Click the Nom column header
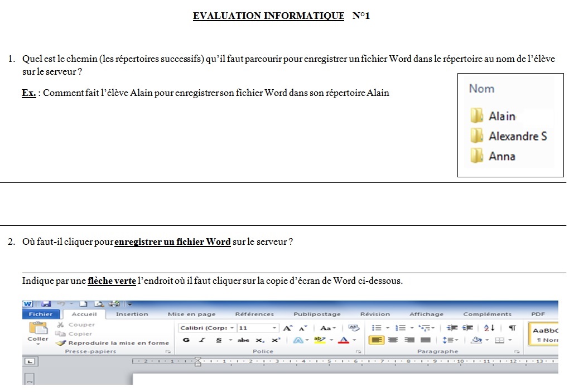The width and height of the screenshot is (569, 392). click(481, 89)
